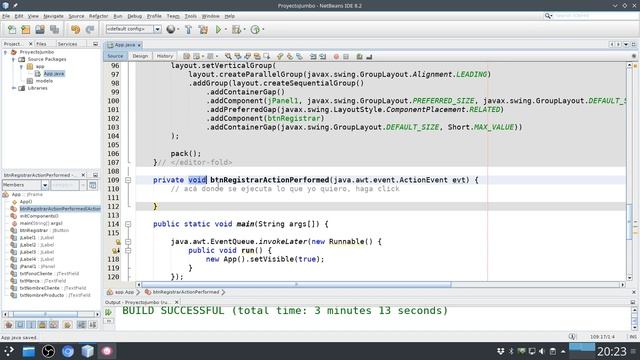
Task: Toggle Show Non-Public Members filter in Navigator
Action: (x=42, y=325)
